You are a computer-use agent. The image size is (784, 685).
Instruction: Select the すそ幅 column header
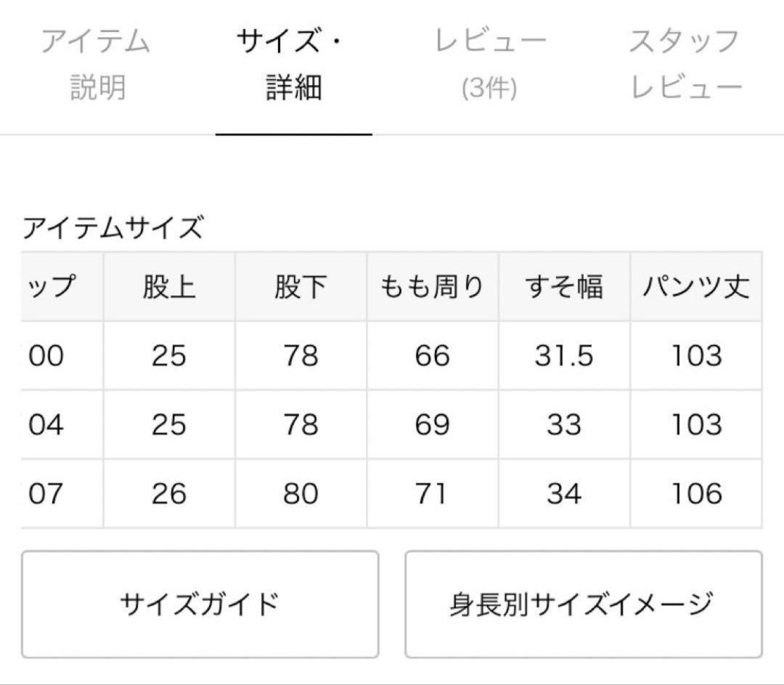click(x=565, y=286)
